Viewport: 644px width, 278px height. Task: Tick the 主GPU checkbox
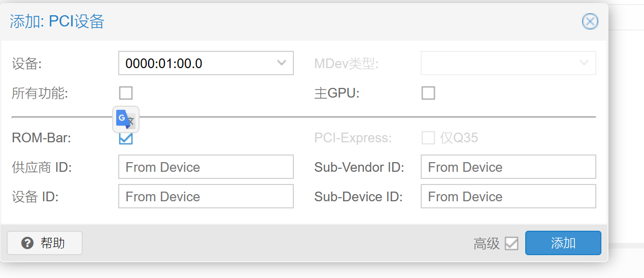(x=428, y=93)
